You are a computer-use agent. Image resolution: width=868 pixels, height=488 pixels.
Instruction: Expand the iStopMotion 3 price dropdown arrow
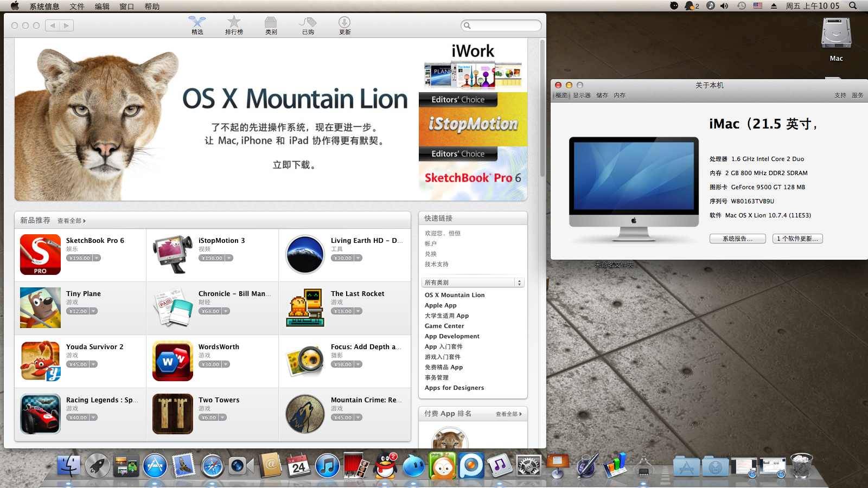coord(229,258)
